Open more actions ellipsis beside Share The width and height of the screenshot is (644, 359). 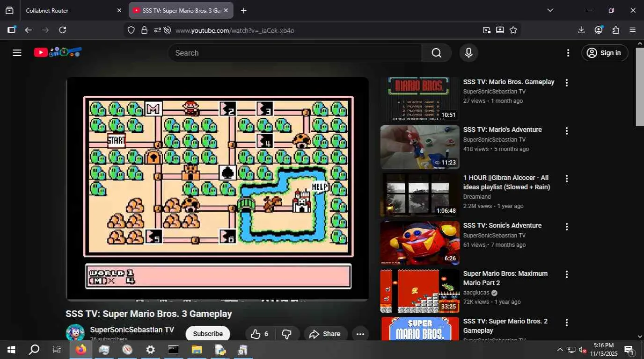coord(360,334)
